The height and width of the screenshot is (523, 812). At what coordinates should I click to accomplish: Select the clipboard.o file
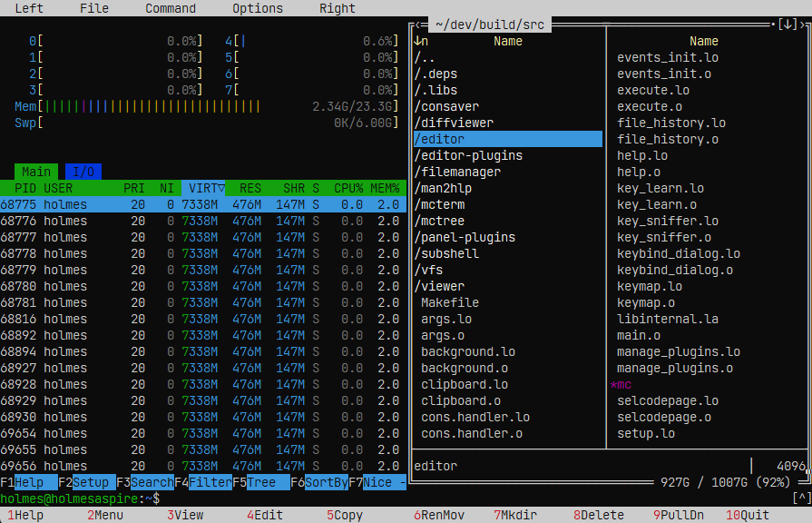(507, 400)
